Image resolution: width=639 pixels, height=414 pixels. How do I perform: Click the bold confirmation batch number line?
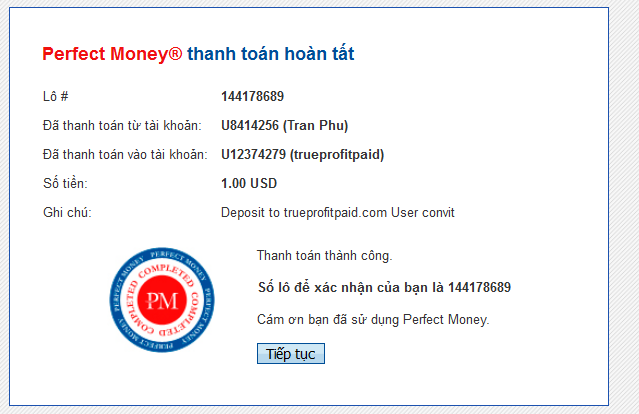tap(384, 288)
